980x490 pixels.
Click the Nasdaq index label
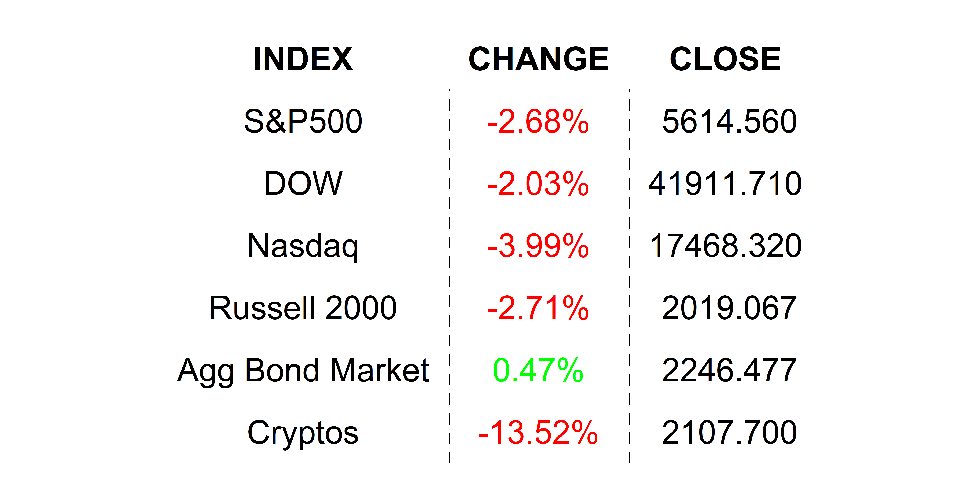coord(303,246)
